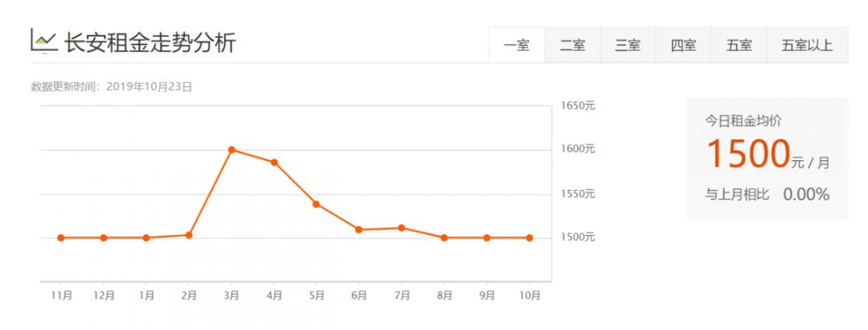Click the 12月 data point
868x330 pixels.
tap(104, 237)
